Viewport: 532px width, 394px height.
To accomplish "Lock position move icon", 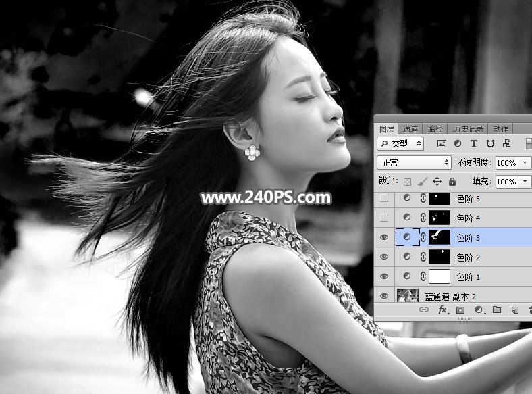I will pyautogui.click(x=437, y=181).
